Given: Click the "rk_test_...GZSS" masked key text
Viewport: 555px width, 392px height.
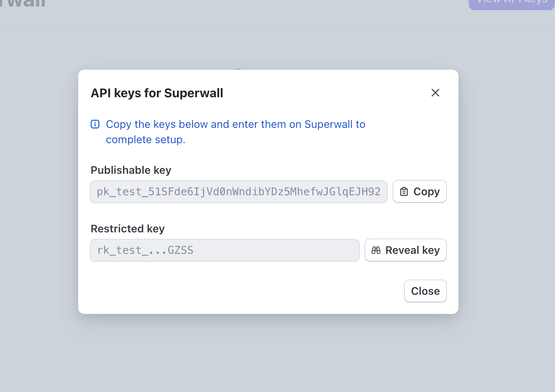Looking at the screenshot, I should [145, 250].
